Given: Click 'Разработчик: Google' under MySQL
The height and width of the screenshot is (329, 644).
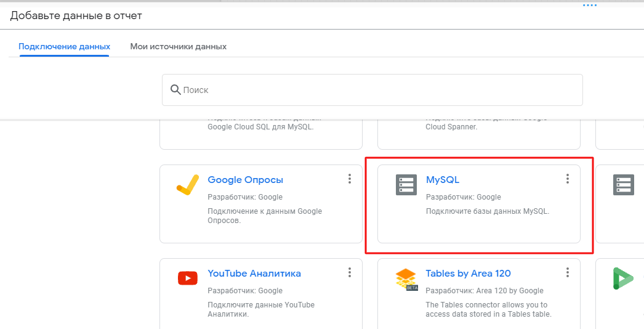Looking at the screenshot, I should (x=463, y=197).
